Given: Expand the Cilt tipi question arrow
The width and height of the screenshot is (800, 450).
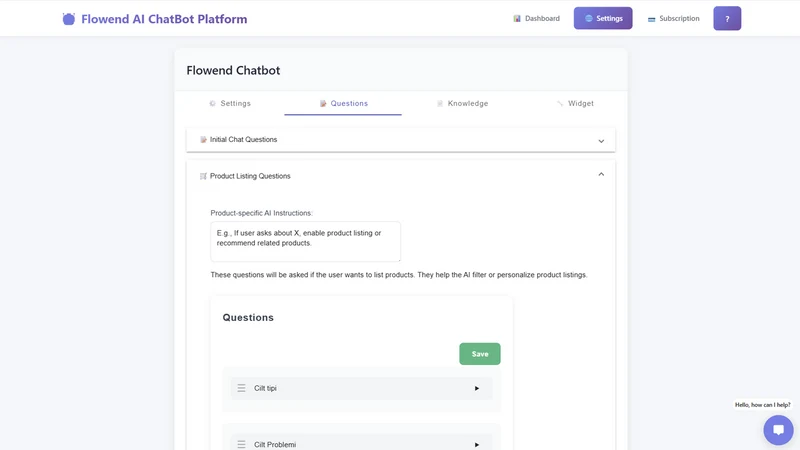Looking at the screenshot, I should (x=477, y=388).
